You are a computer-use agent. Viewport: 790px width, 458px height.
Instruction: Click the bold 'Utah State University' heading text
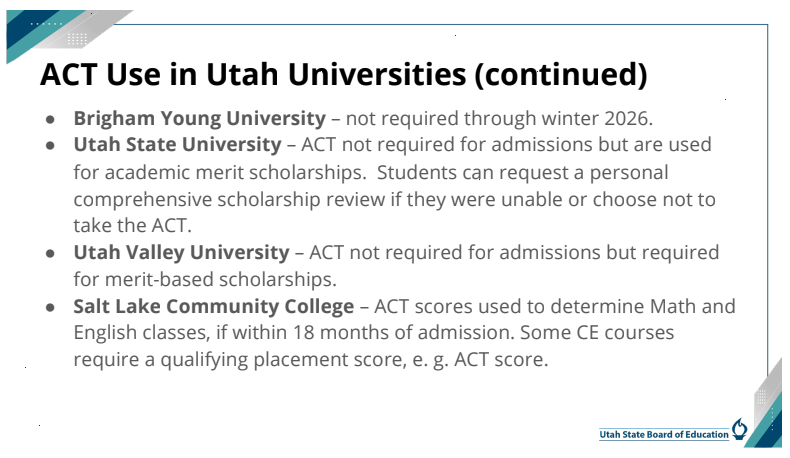click(177, 145)
